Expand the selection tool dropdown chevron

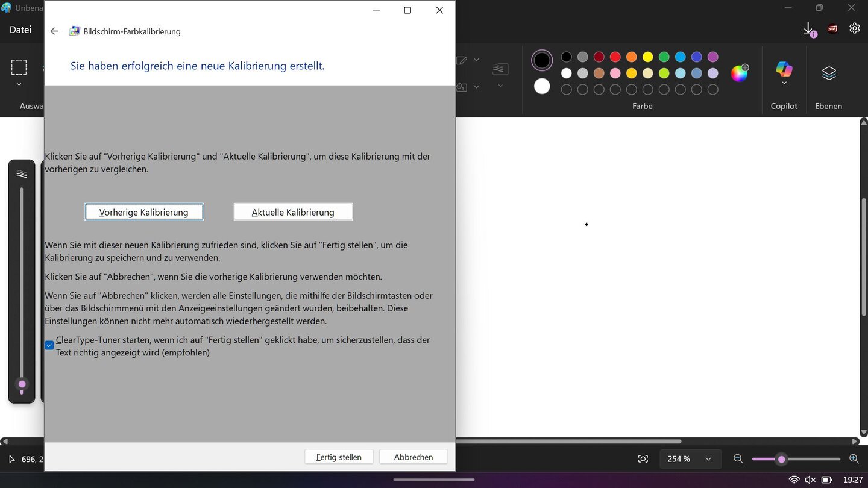pyautogui.click(x=19, y=85)
